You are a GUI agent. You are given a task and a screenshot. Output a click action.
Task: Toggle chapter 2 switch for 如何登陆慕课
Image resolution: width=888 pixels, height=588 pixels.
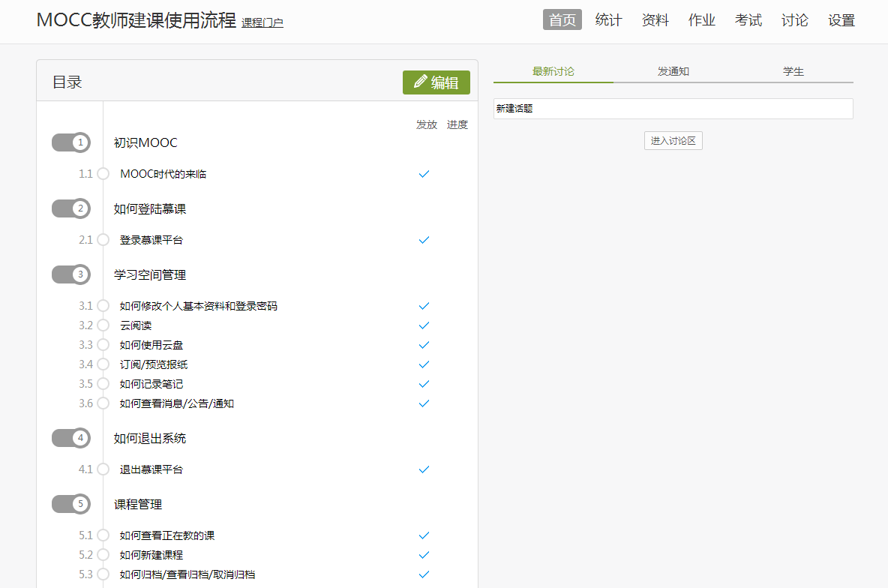click(x=70, y=208)
